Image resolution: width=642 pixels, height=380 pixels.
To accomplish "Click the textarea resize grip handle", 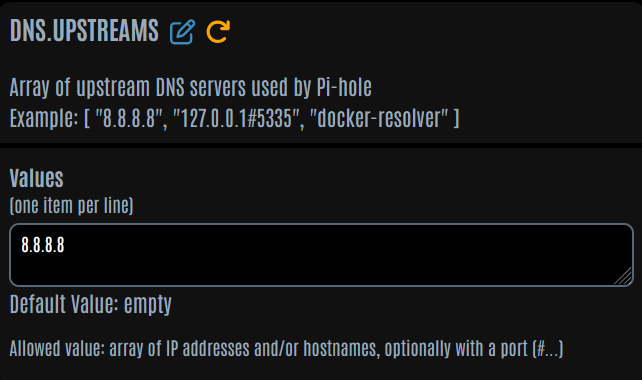I will pyautogui.click(x=624, y=276).
